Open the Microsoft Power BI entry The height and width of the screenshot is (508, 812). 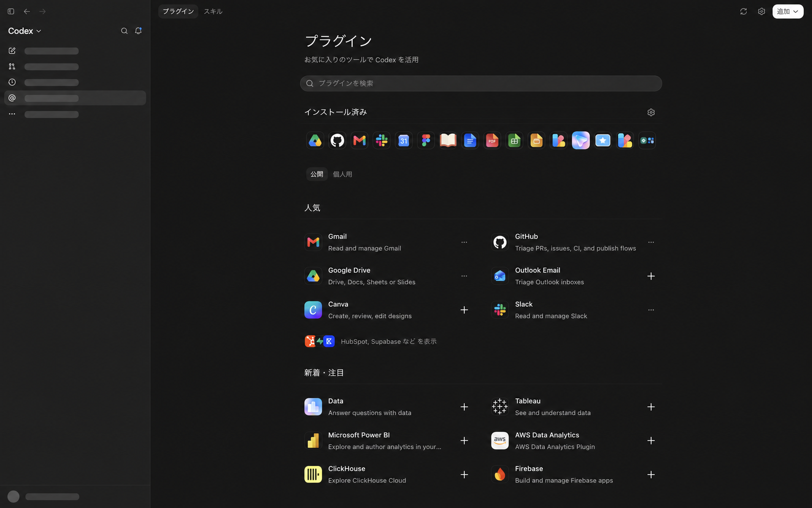(x=387, y=440)
